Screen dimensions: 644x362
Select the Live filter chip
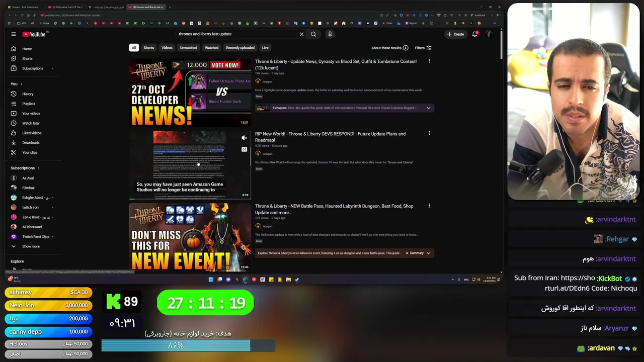pos(265,48)
